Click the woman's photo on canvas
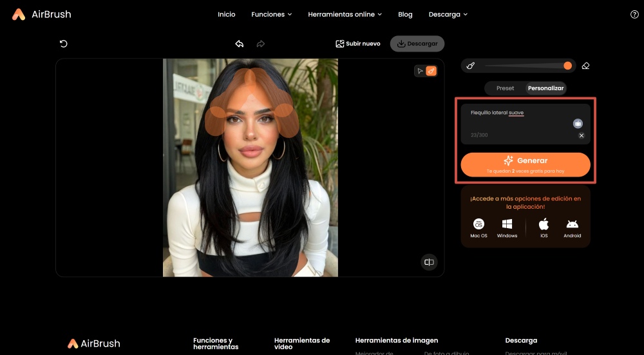 251,168
